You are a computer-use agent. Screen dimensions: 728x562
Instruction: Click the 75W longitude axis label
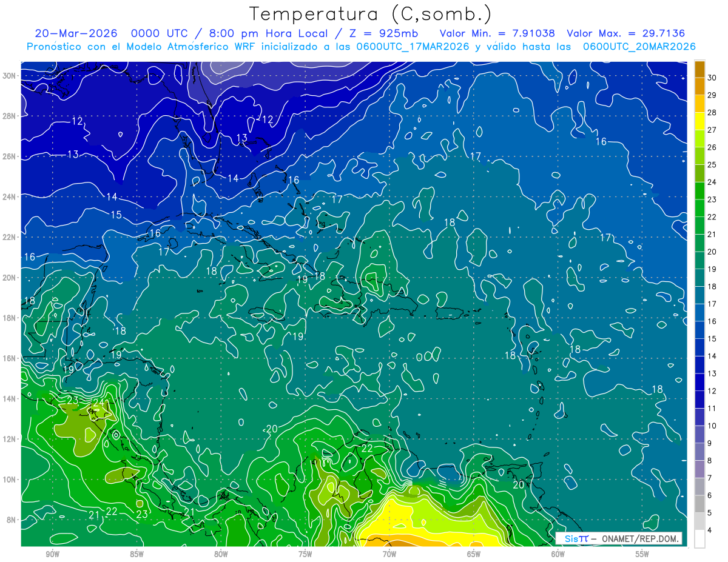305,554
